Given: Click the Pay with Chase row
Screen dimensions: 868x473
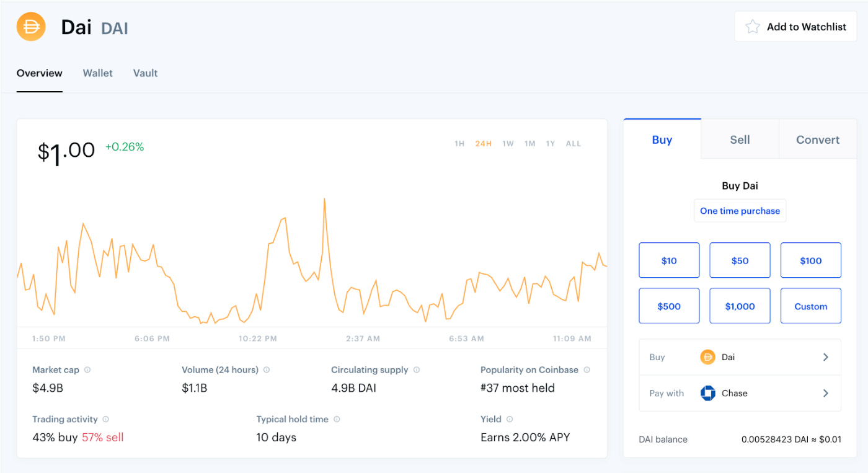Looking at the screenshot, I should 740,393.
